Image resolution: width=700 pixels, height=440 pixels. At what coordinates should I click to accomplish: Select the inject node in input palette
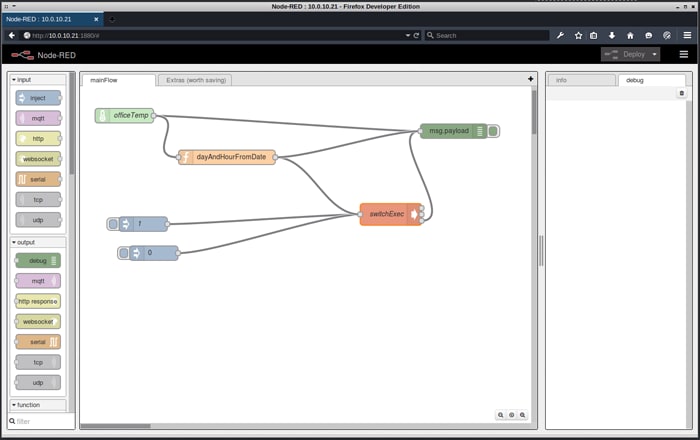pos(38,98)
